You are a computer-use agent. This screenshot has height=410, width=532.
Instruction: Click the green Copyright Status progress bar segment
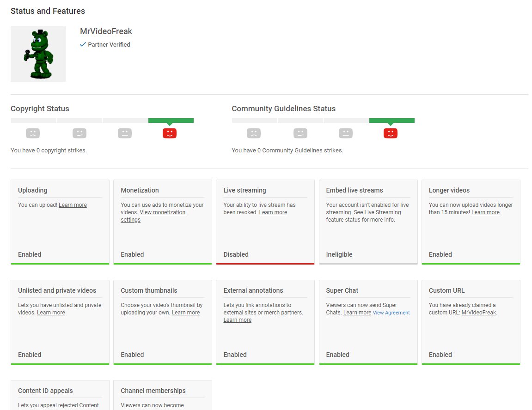171,121
